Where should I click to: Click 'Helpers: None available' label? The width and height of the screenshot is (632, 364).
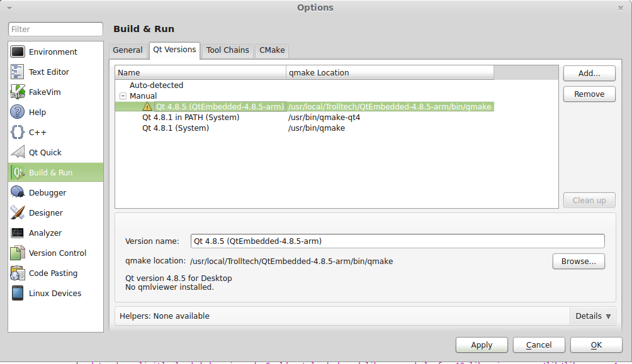pos(164,316)
